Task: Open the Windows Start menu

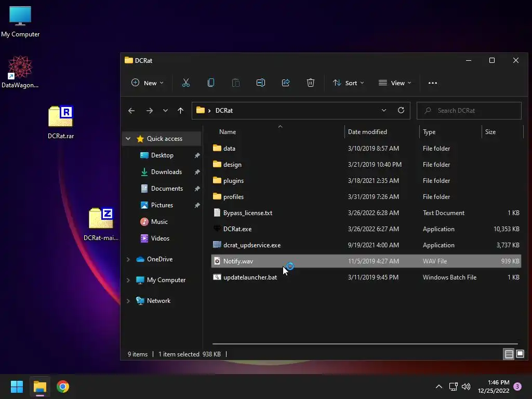Action: [x=17, y=387]
